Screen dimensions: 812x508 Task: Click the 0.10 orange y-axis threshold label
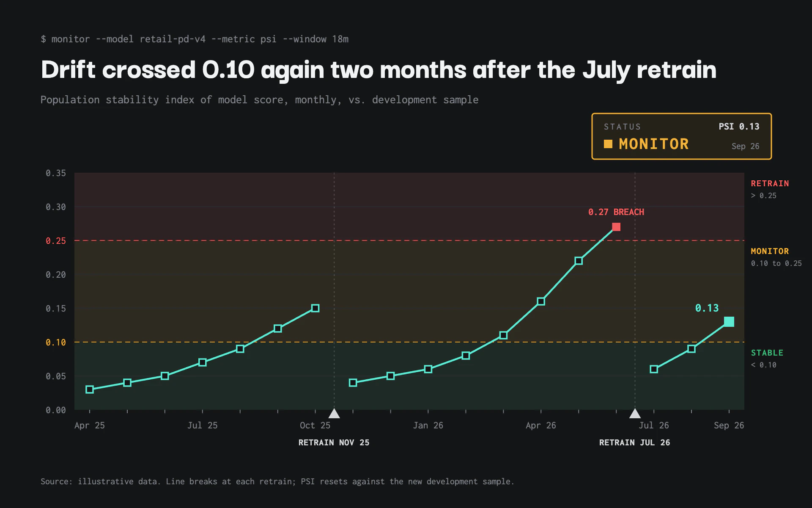tap(56, 342)
